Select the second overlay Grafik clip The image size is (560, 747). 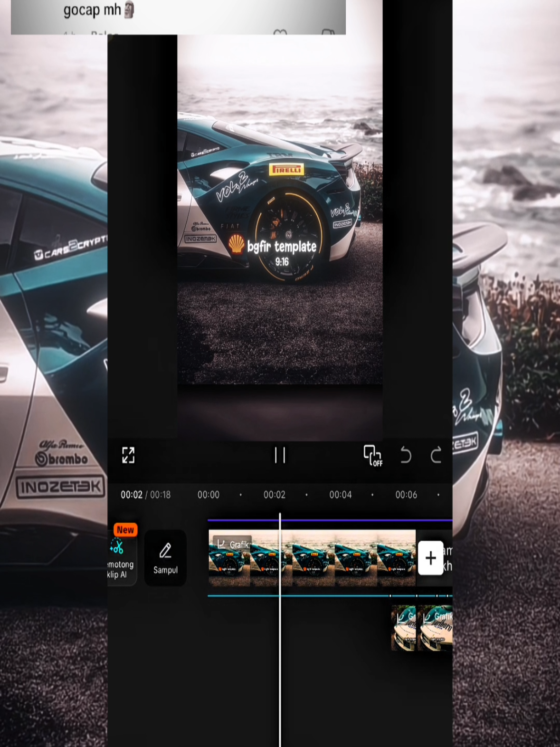click(435, 628)
